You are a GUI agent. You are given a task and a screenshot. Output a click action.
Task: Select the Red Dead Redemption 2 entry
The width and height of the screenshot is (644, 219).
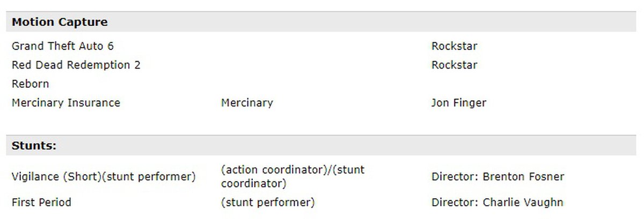76,65
